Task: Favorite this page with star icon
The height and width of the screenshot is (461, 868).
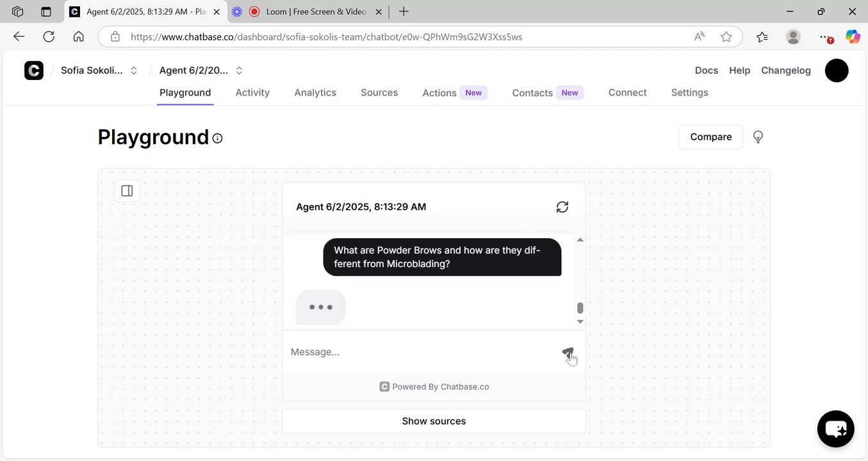Action: coord(726,37)
